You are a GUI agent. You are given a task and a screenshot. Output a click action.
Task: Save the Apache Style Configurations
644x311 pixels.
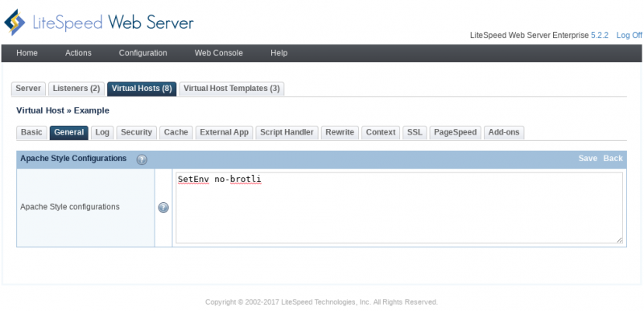pos(588,159)
